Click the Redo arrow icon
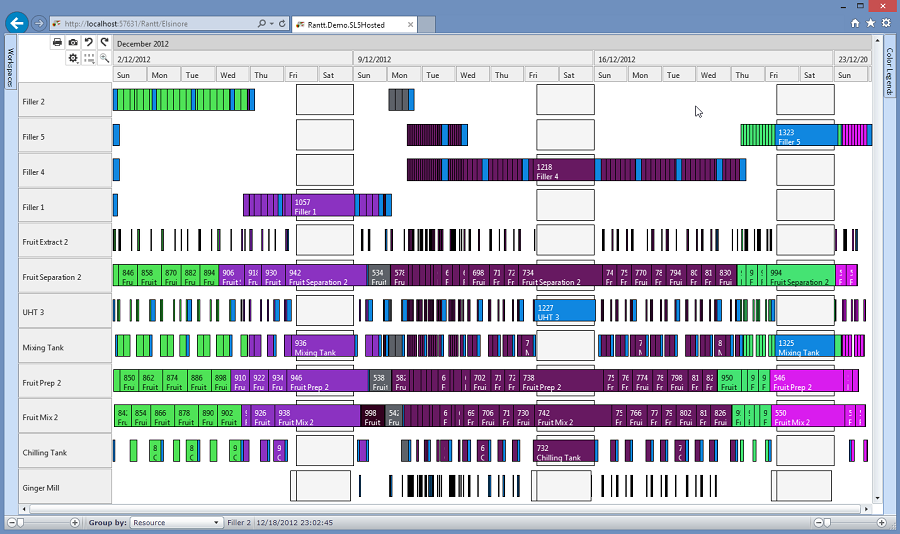The height and width of the screenshot is (534, 900). pyautogui.click(x=104, y=43)
